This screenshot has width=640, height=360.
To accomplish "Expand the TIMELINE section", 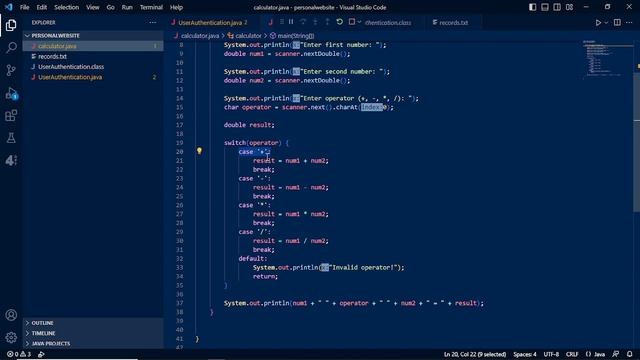I will (93, 333).
